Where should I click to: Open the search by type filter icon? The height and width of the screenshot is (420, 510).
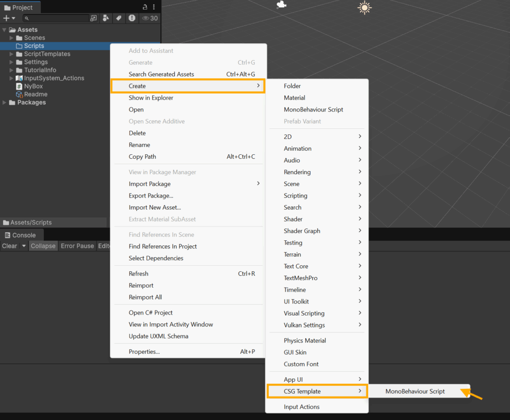[106, 18]
